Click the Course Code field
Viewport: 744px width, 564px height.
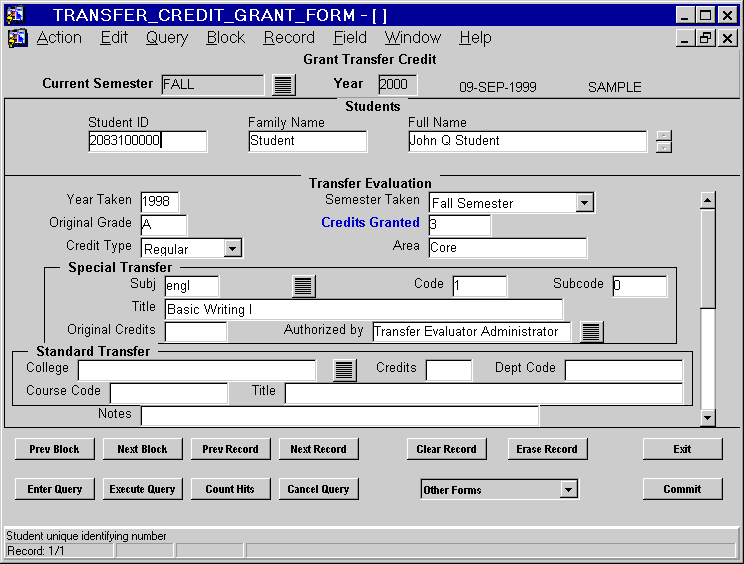click(x=169, y=393)
